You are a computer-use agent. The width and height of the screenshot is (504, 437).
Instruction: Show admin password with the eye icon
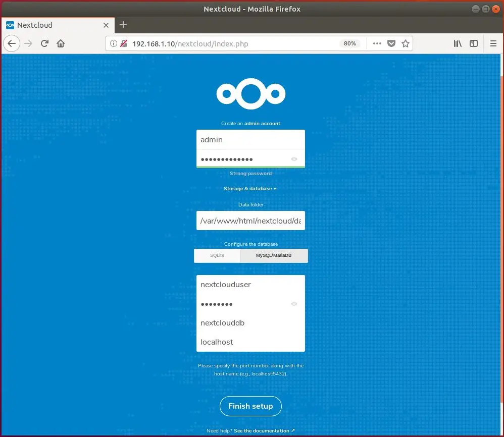point(294,159)
